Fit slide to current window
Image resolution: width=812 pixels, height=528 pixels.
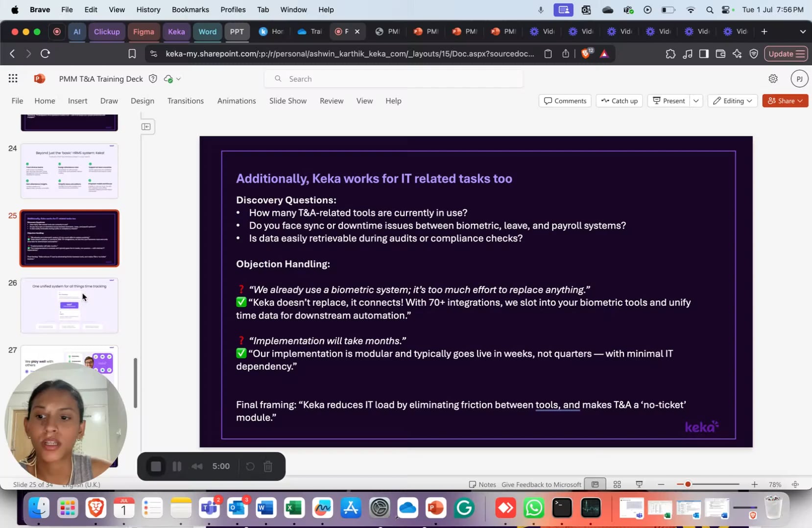(795, 484)
